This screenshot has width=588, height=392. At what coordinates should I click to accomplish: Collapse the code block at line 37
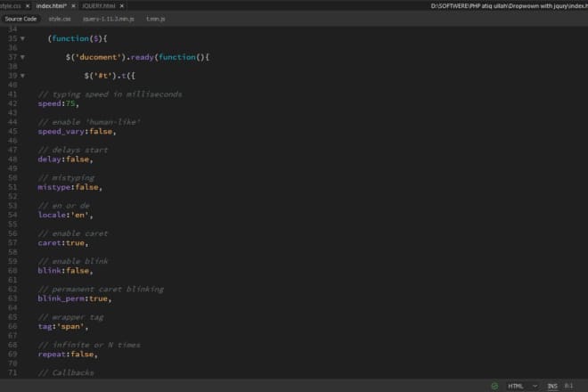(x=22, y=57)
